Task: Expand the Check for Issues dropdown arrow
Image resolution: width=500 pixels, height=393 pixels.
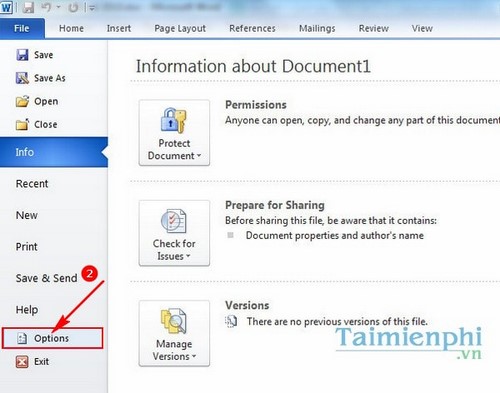Action: tap(188, 256)
